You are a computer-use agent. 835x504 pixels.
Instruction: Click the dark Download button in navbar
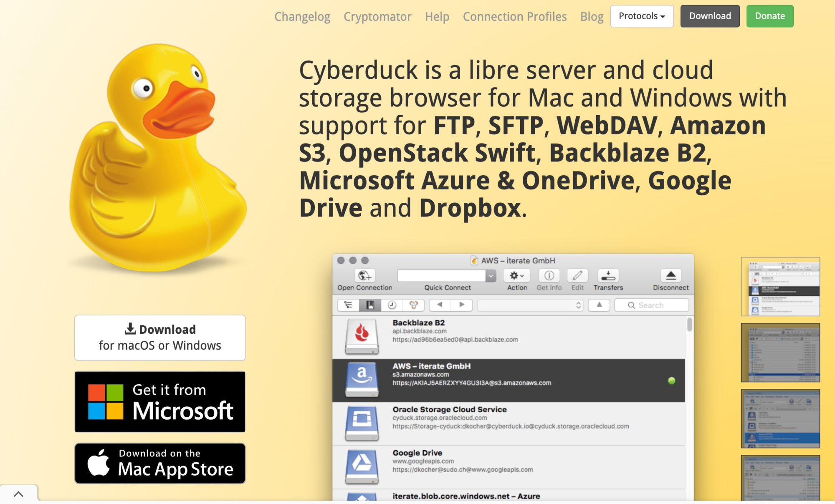(x=710, y=16)
